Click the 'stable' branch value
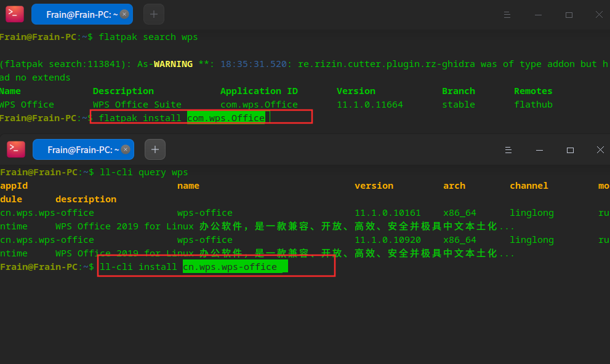The height and width of the screenshot is (364, 610). click(459, 105)
